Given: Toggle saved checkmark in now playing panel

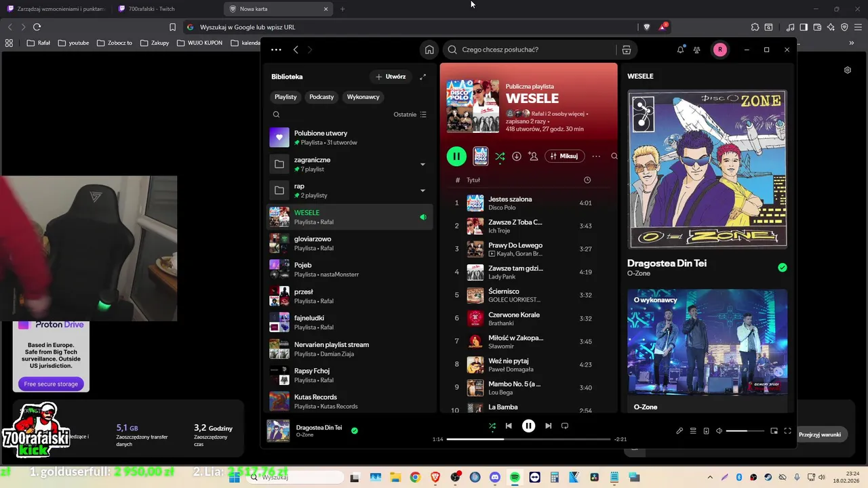Looking at the screenshot, I should [782, 268].
